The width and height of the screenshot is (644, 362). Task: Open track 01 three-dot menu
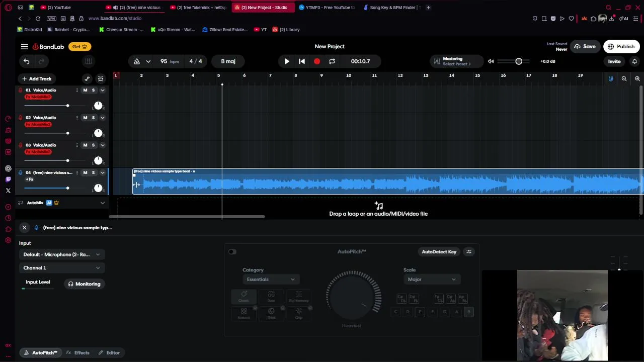coord(77,90)
